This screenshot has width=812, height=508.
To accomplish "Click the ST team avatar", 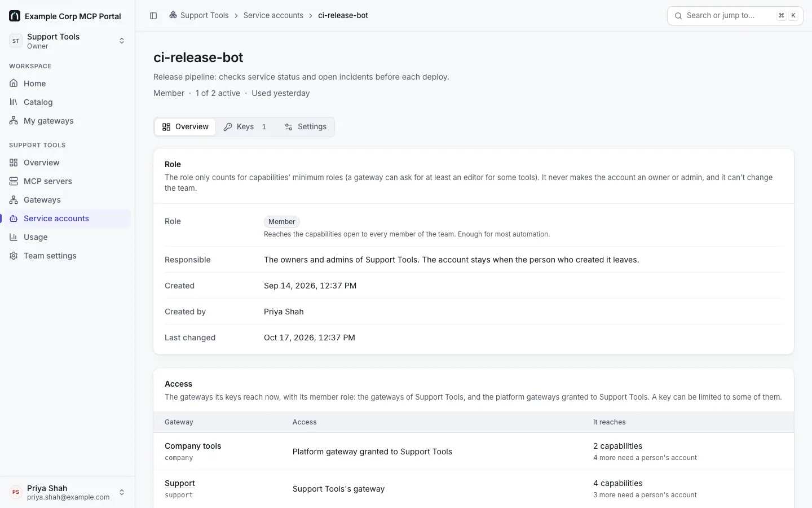I will [16, 41].
